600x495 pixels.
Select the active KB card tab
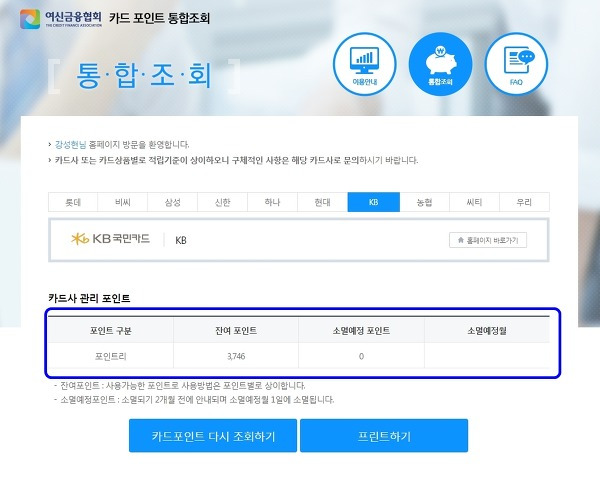click(x=374, y=202)
